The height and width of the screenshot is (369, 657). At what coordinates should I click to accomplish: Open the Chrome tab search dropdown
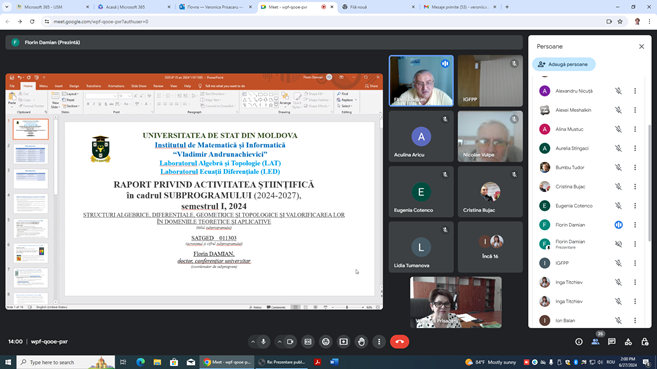click(7, 7)
